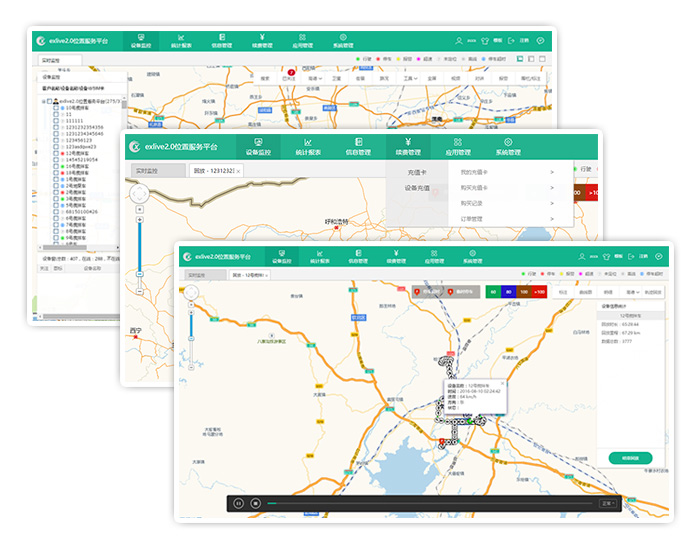Click the map pan compass in middle window
The image size is (700, 546).
[x=139, y=193]
